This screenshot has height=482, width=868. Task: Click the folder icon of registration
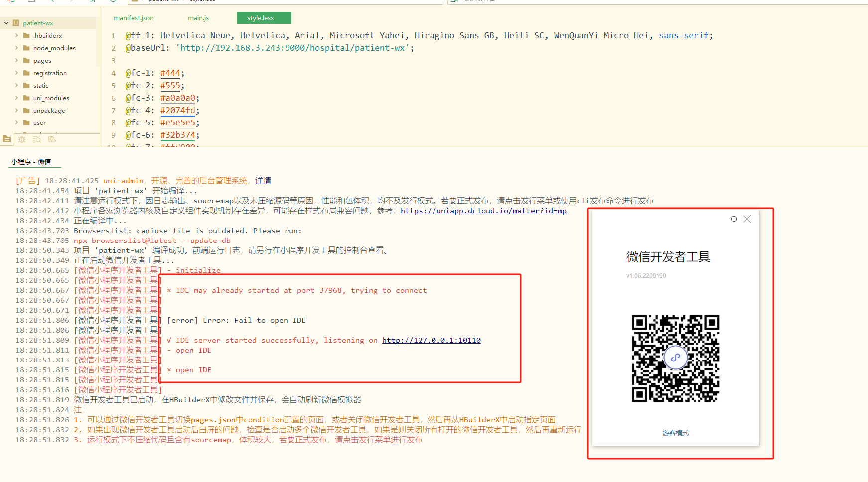(26, 73)
